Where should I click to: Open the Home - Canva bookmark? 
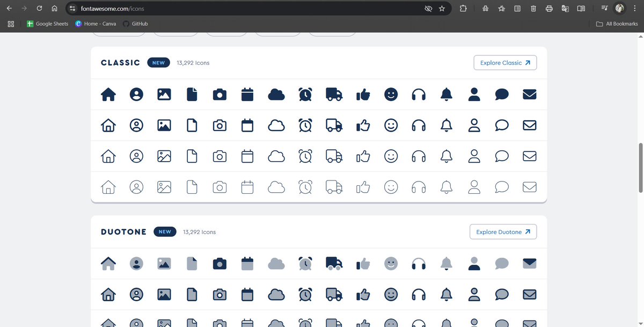click(x=96, y=24)
